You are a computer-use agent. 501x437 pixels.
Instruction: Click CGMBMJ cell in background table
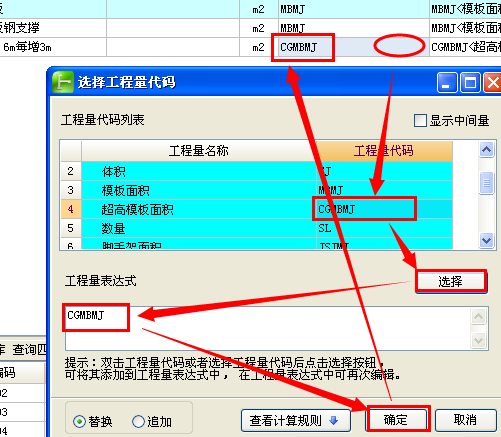pyautogui.click(x=354, y=47)
